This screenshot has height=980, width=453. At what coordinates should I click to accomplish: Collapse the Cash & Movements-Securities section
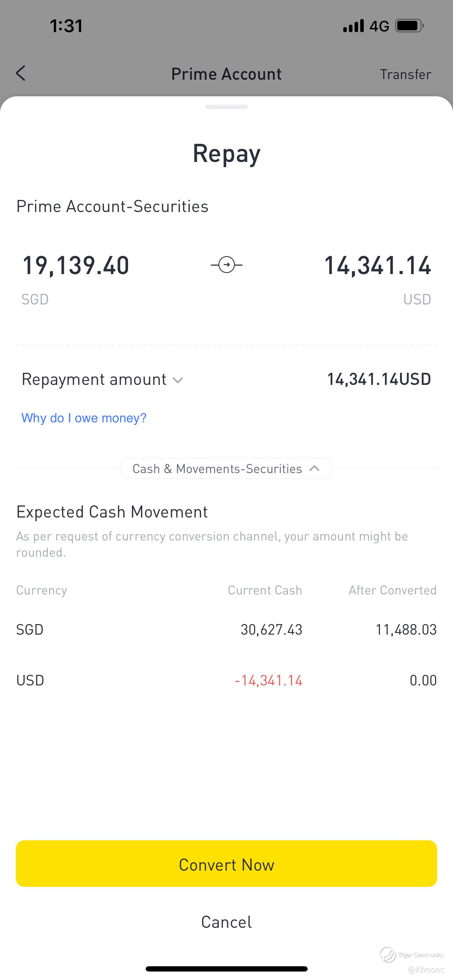[x=226, y=468]
